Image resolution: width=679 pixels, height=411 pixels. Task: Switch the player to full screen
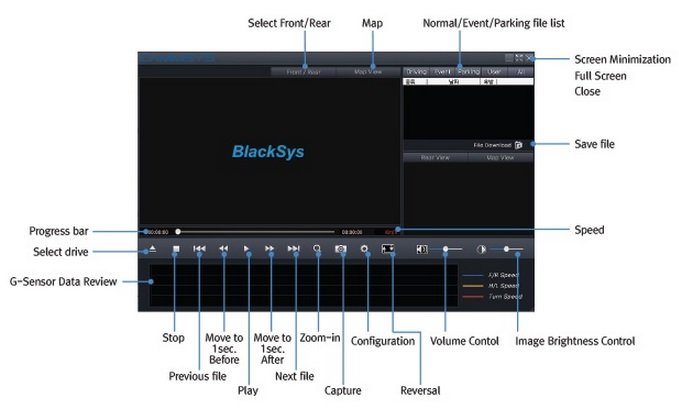point(519,58)
